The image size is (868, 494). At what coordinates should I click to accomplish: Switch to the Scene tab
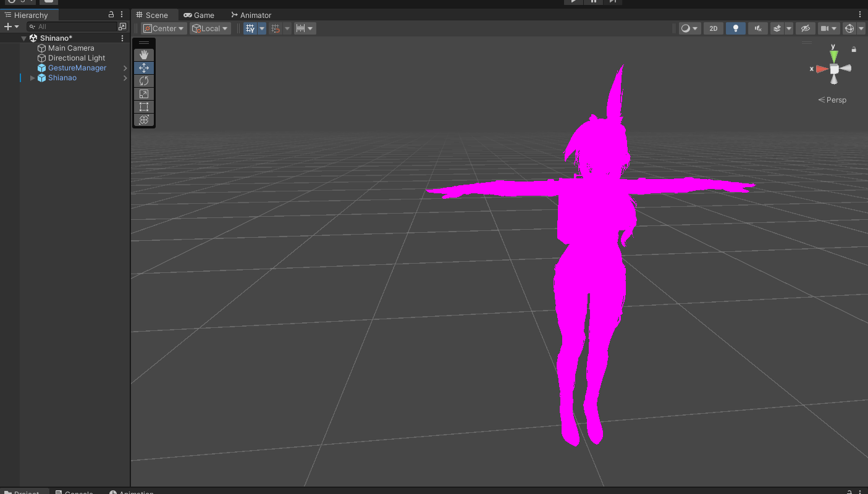(151, 15)
